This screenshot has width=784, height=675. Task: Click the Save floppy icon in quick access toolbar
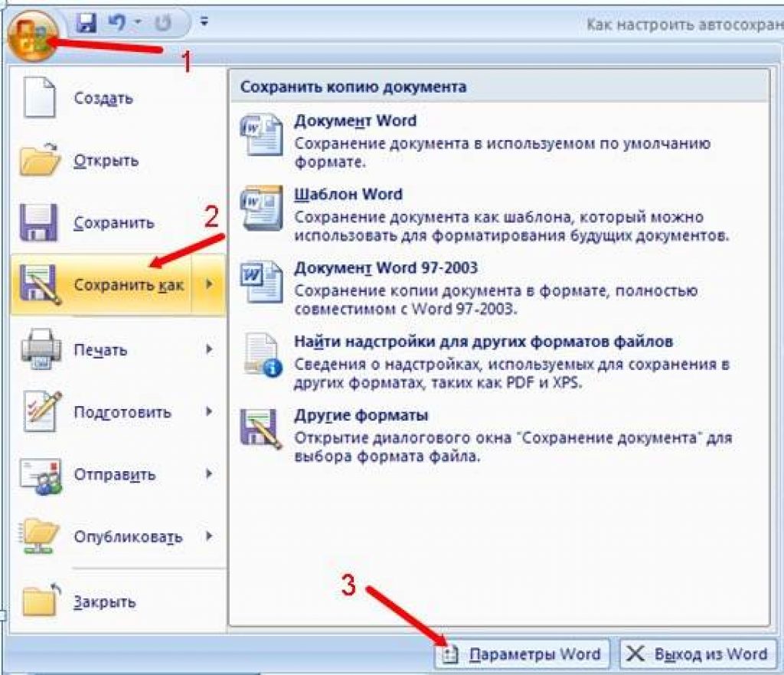coord(86,22)
